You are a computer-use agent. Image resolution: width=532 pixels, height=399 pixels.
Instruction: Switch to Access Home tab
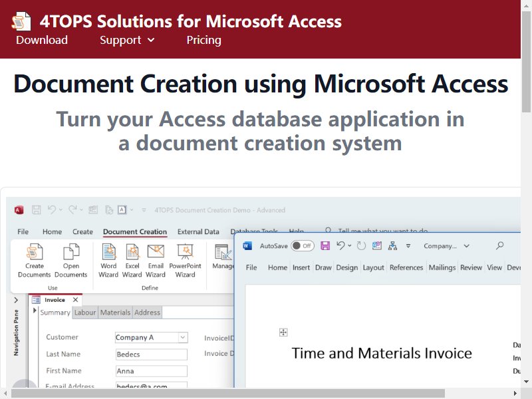[x=53, y=231]
